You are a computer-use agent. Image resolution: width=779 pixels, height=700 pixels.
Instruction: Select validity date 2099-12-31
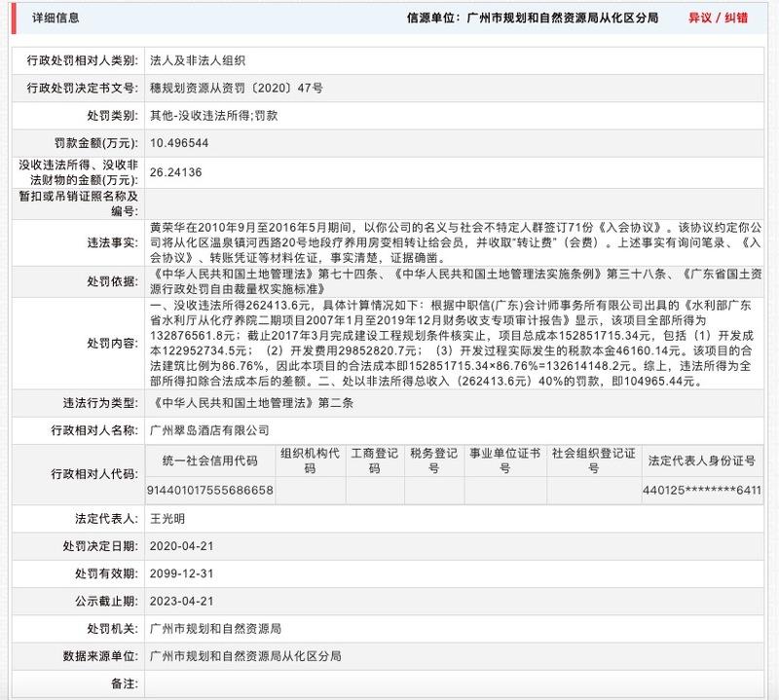[182, 573]
